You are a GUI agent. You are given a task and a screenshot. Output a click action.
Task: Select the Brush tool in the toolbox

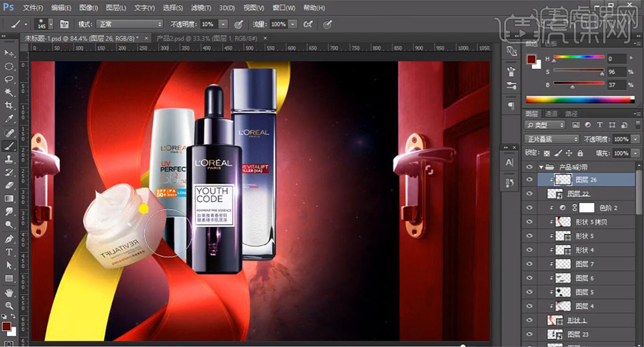coord(8,146)
